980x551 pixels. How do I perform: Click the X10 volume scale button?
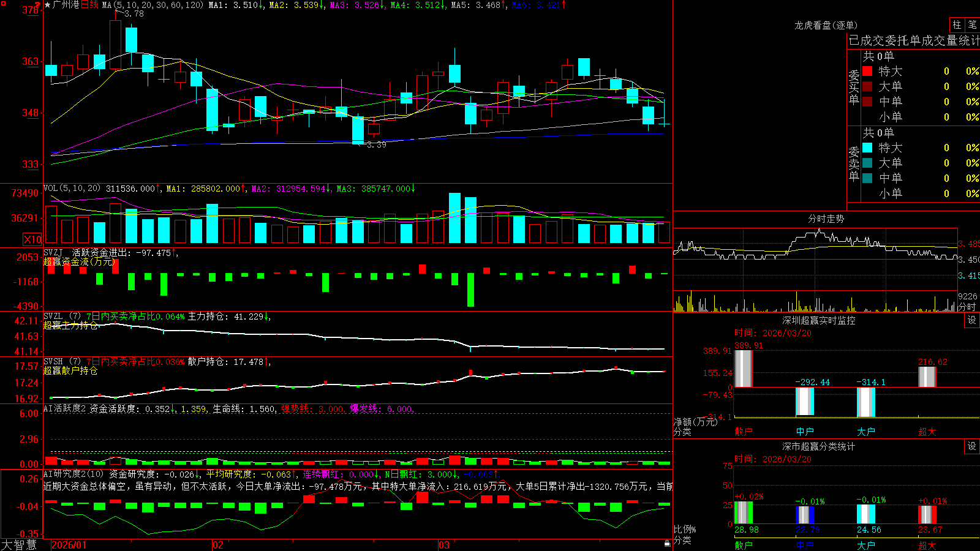coord(32,239)
